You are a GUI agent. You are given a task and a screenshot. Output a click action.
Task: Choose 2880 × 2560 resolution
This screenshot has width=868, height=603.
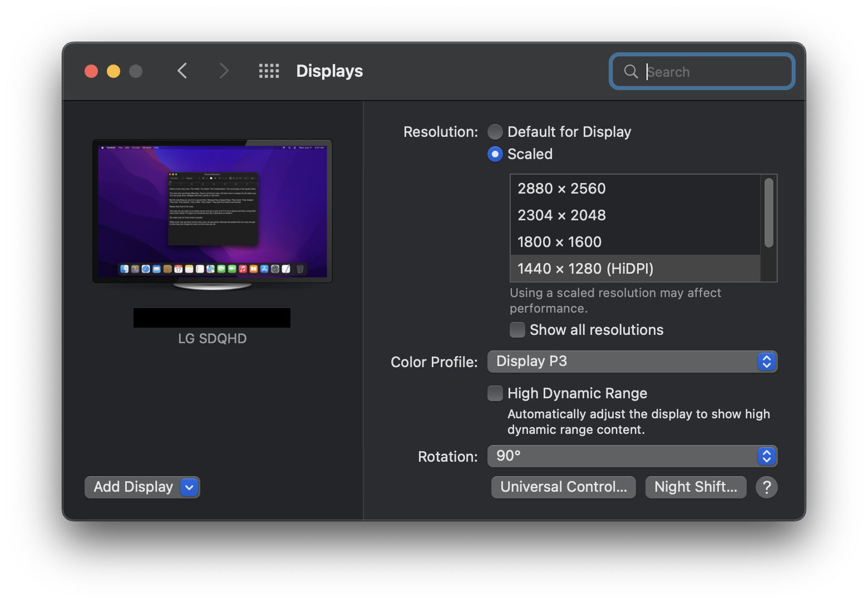635,189
